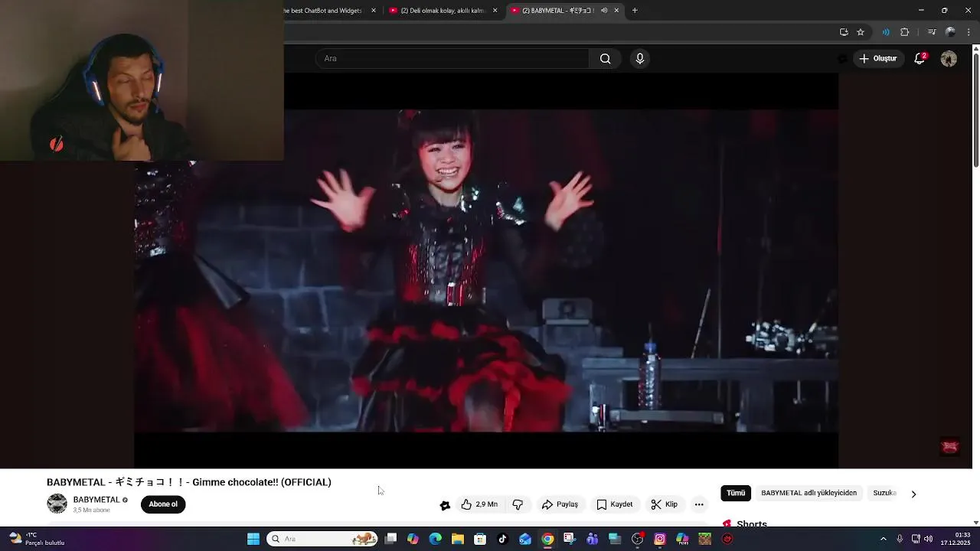Open the YouTube account avatar menu
Image resolution: width=980 pixels, height=551 pixels.
[949, 59]
